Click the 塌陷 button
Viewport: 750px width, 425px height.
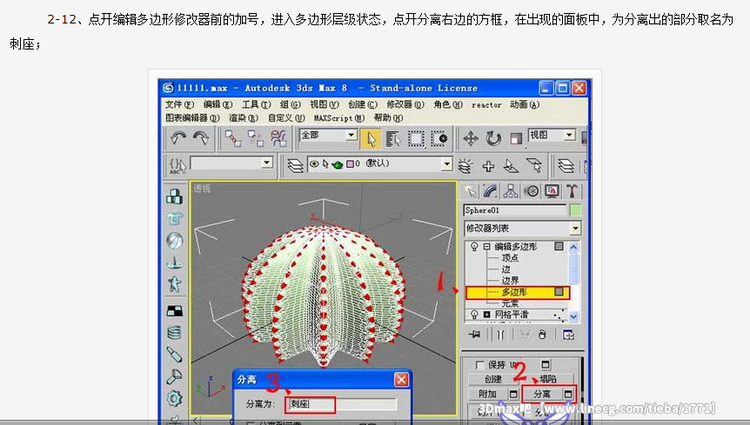[548, 379]
